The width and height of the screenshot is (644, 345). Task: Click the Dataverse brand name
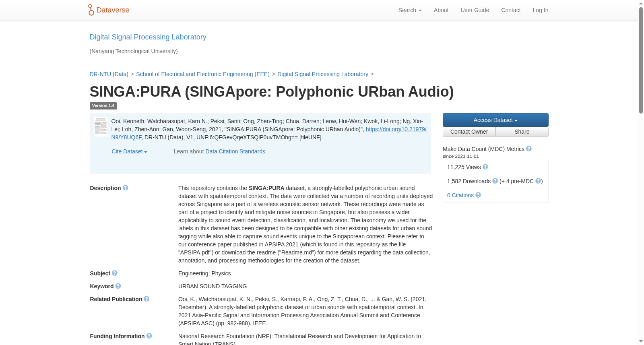pos(113,10)
